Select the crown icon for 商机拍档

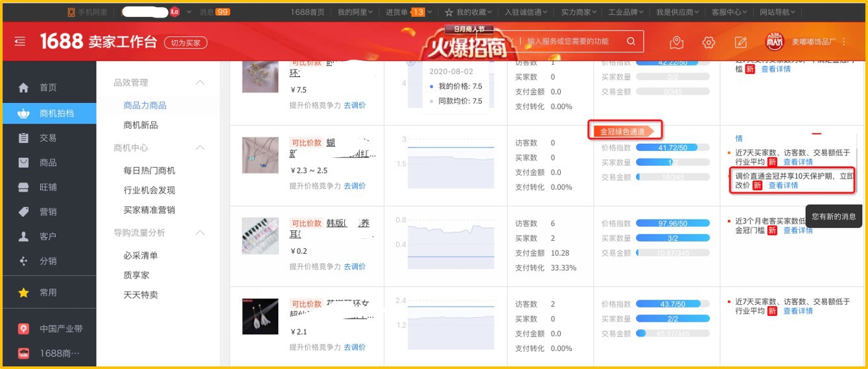coord(24,113)
